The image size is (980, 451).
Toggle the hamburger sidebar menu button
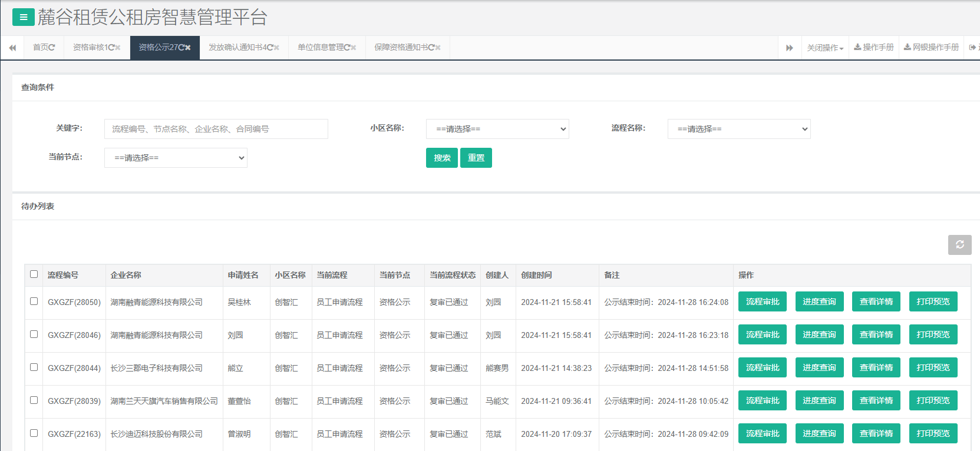click(24, 18)
